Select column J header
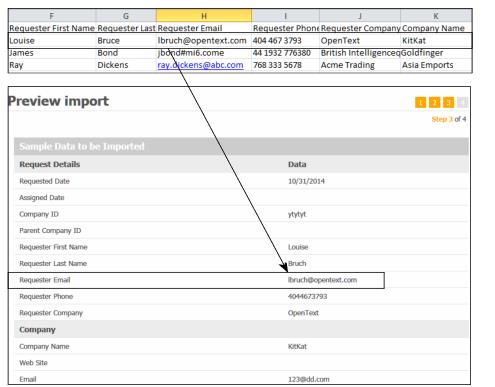 point(360,16)
